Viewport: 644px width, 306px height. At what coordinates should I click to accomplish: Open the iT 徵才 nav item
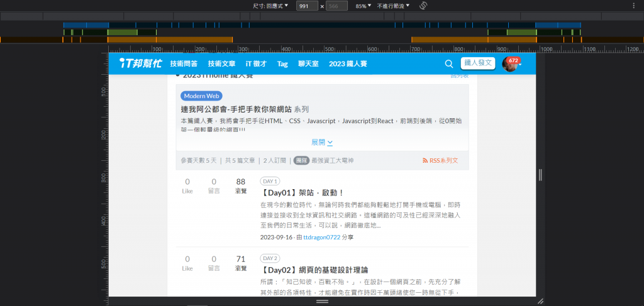pos(257,64)
